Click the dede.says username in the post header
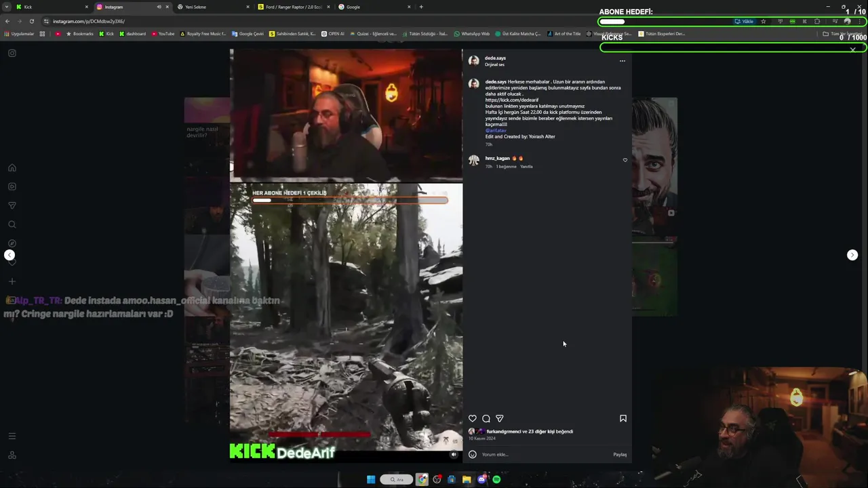 click(495, 58)
